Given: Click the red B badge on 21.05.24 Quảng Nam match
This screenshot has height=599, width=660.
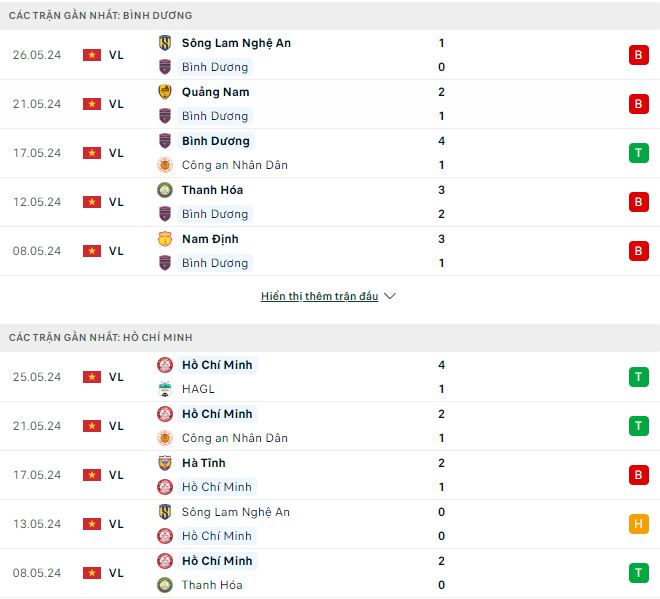Looking at the screenshot, I should pyautogui.click(x=639, y=104).
